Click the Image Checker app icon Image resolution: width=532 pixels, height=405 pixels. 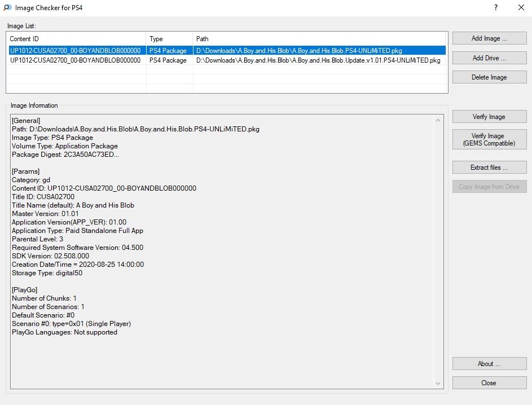point(7,7)
